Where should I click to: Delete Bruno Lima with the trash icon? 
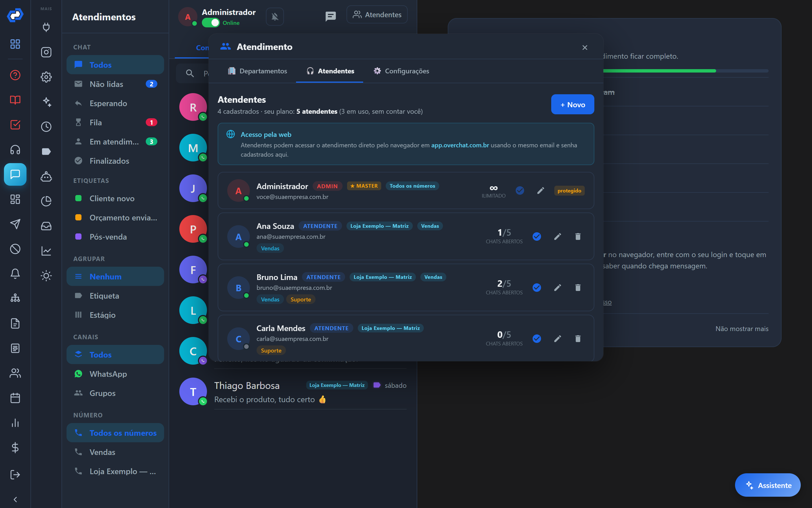click(x=578, y=288)
